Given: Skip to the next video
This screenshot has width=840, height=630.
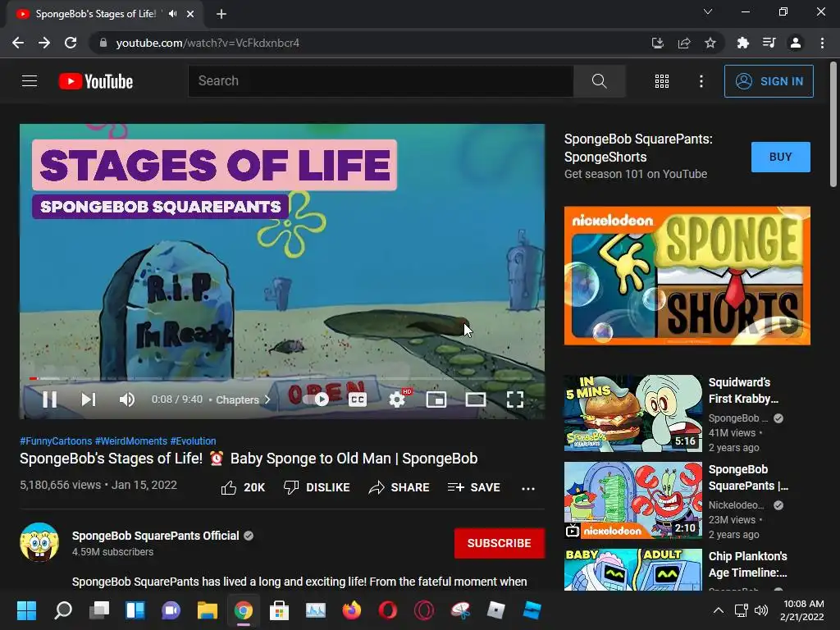Looking at the screenshot, I should pos(89,399).
